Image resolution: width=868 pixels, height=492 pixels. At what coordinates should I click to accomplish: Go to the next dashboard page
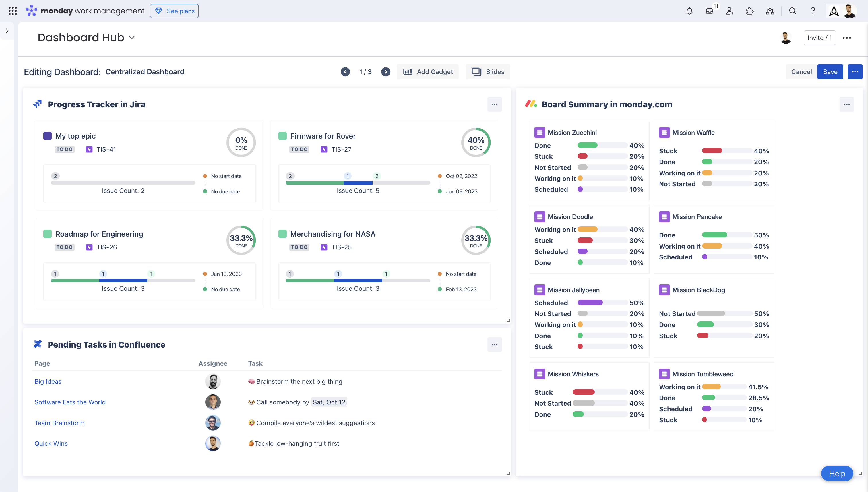coord(386,72)
